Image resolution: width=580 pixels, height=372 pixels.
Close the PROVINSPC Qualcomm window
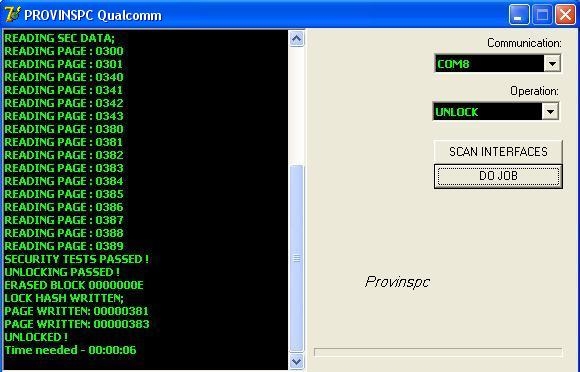565,15
